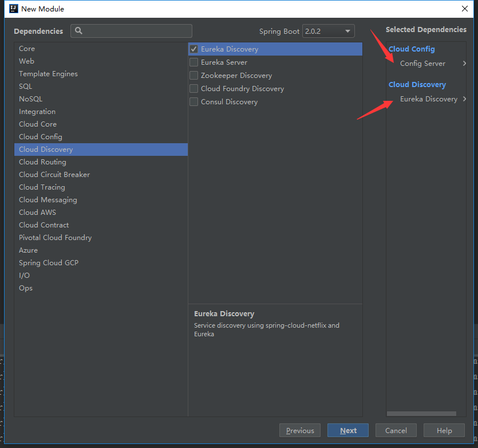Image resolution: width=478 pixels, height=448 pixels.
Task: Open the Integration category
Action: click(x=101, y=112)
